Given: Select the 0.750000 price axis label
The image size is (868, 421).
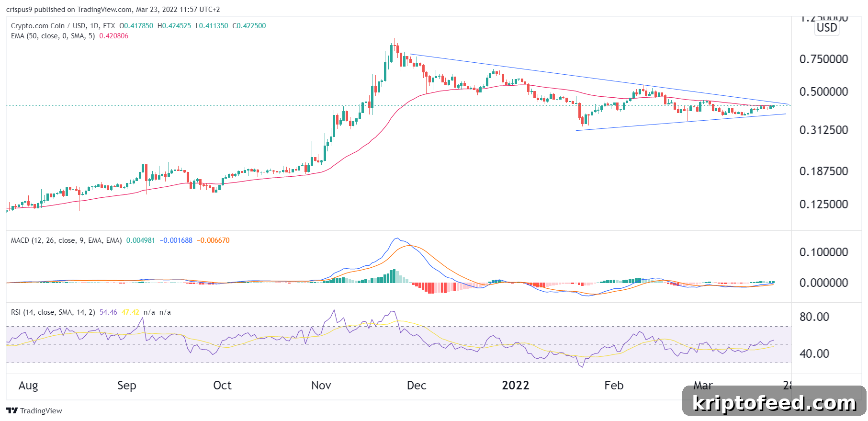Looking at the screenshot, I should (823, 59).
